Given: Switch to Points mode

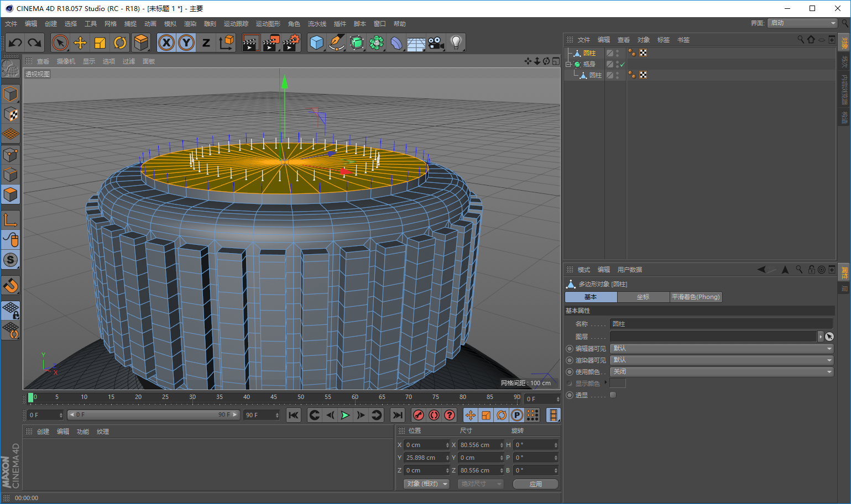Looking at the screenshot, I should (11, 155).
